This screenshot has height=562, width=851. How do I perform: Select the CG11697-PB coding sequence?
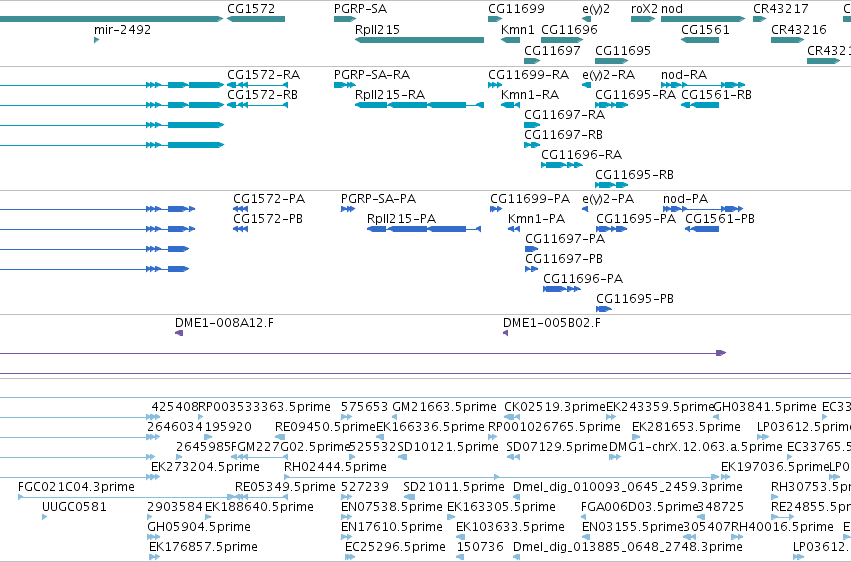(x=531, y=269)
